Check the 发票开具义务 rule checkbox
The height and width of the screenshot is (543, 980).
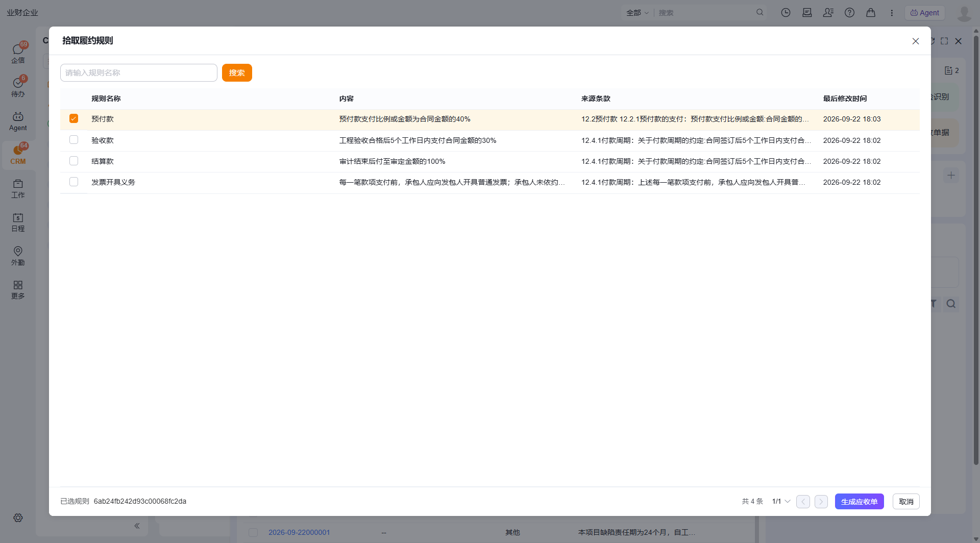pos(73,182)
